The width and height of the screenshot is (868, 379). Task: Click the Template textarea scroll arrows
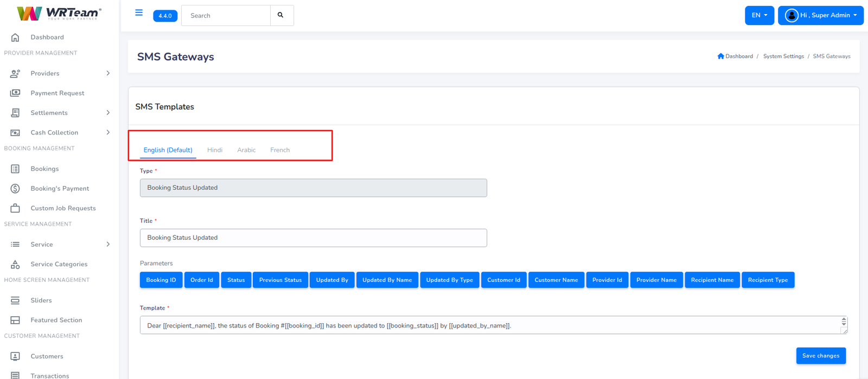[x=844, y=322]
